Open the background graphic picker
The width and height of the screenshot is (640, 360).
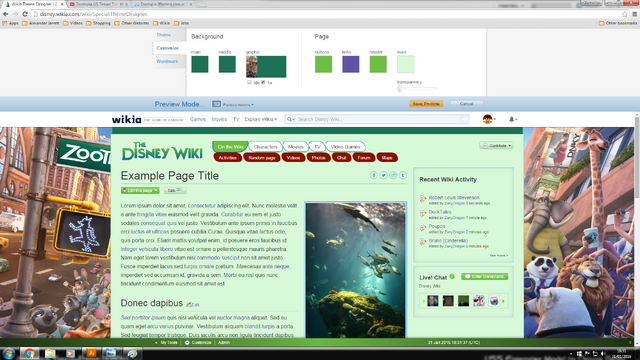click(x=266, y=67)
